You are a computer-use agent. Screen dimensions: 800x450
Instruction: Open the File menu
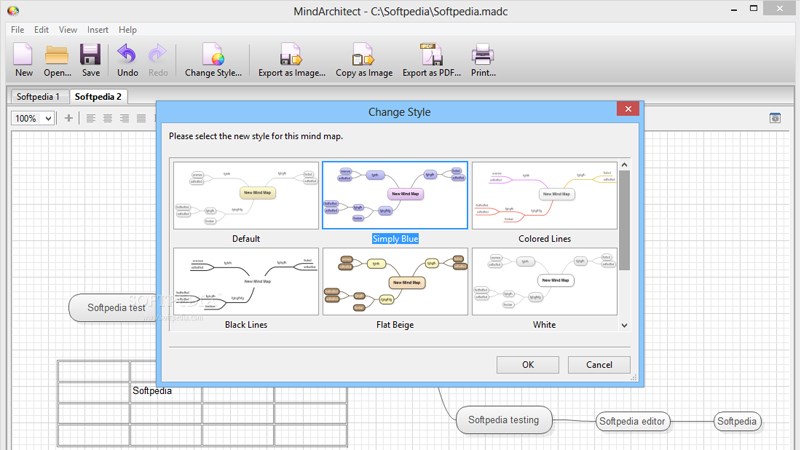(x=17, y=30)
